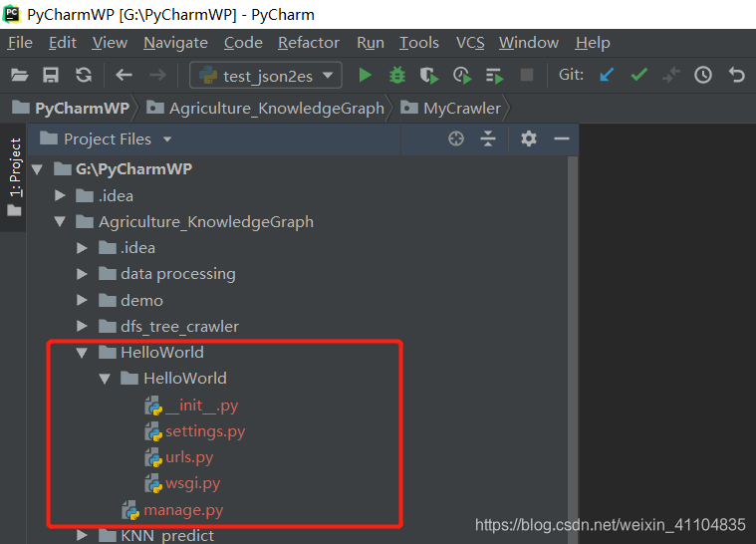Select the settings.py file

[x=195, y=431]
